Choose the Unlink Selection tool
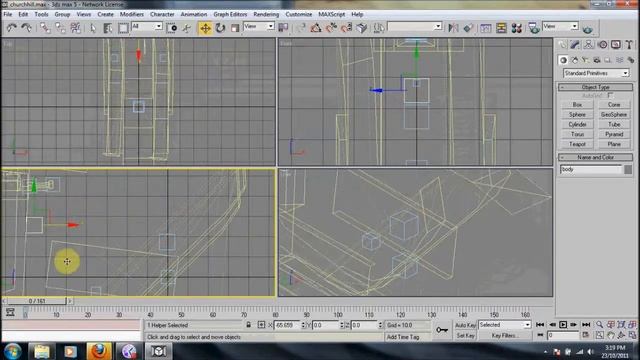 (60, 28)
